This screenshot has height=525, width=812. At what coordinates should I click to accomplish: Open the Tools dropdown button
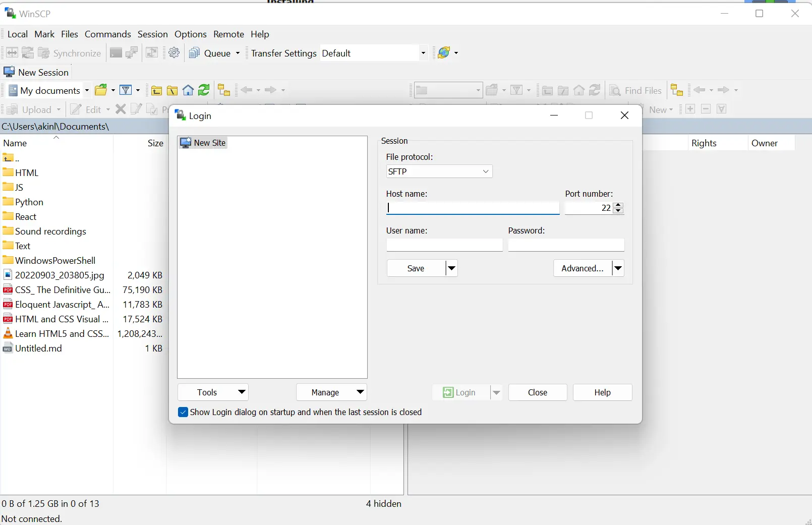click(213, 392)
